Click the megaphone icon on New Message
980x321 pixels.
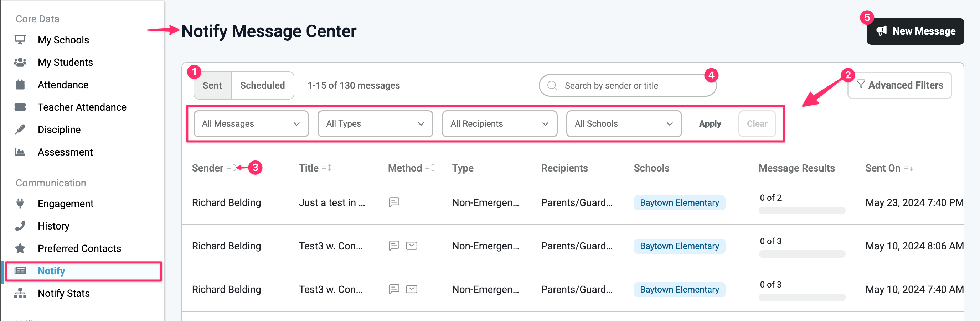pos(882,31)
